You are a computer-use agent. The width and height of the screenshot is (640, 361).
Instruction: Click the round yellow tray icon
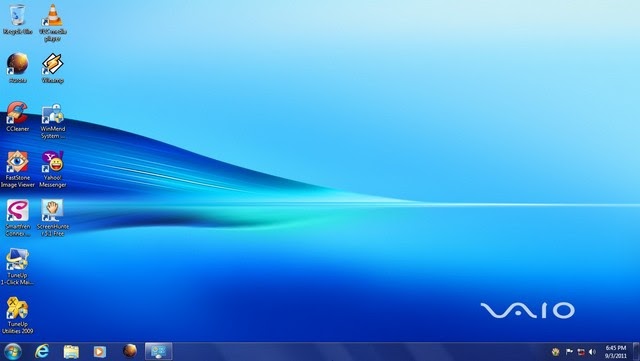pyautogui.click(x=555, y=352)
